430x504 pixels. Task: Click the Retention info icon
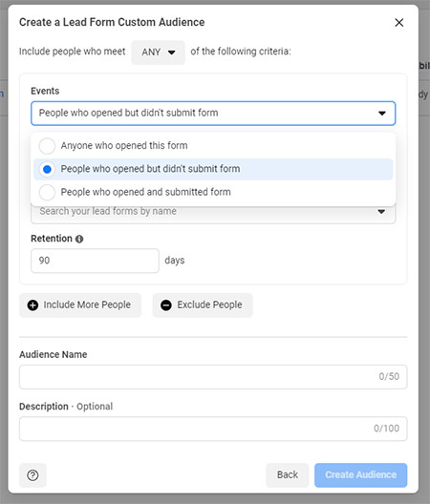(79, 239)
